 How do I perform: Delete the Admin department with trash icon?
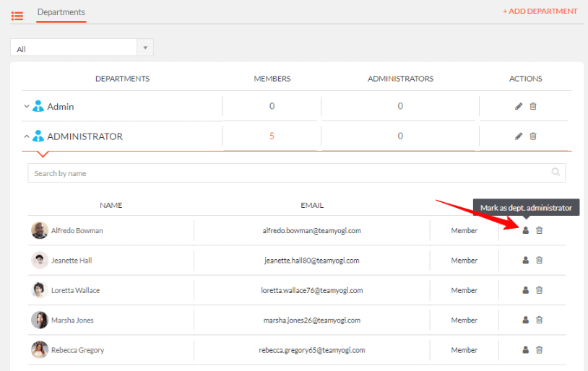[x=533, y=106]
